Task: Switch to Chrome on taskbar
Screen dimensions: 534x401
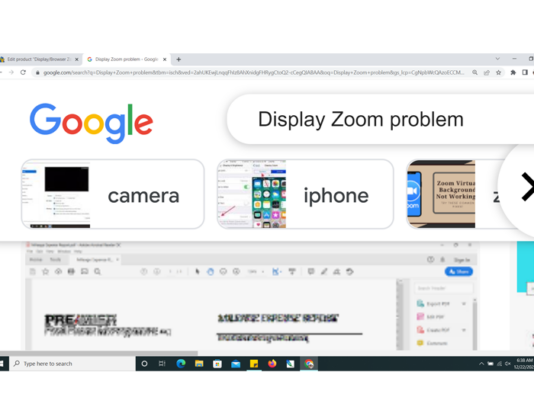Action: [309, 364]
